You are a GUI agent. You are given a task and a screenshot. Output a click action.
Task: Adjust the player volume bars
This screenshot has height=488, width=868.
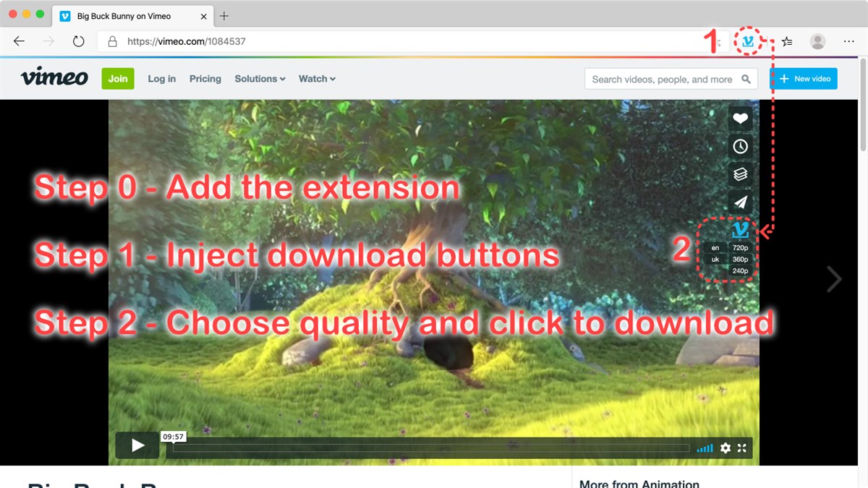point(705,448)
